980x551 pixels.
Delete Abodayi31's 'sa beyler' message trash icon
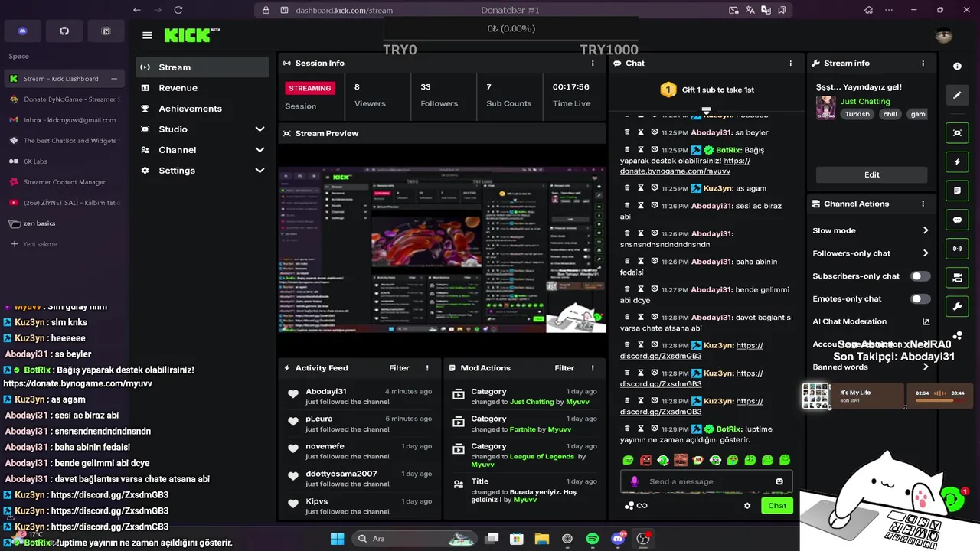tap(627, 132)
